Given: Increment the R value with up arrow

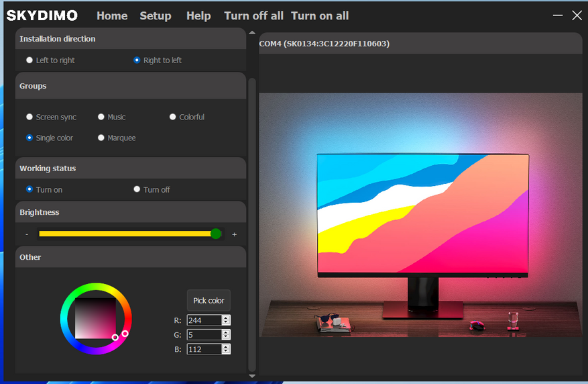Looking at the screenshot, I should coord(226,318).
